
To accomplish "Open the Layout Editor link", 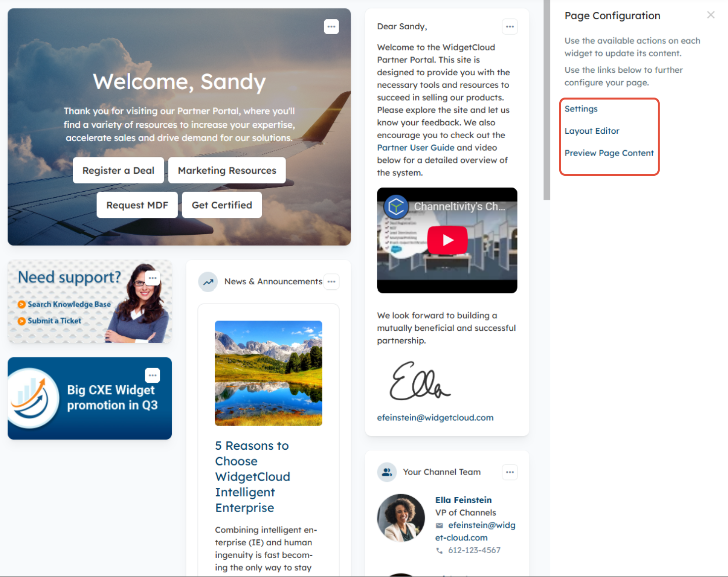I will [592, 131].
